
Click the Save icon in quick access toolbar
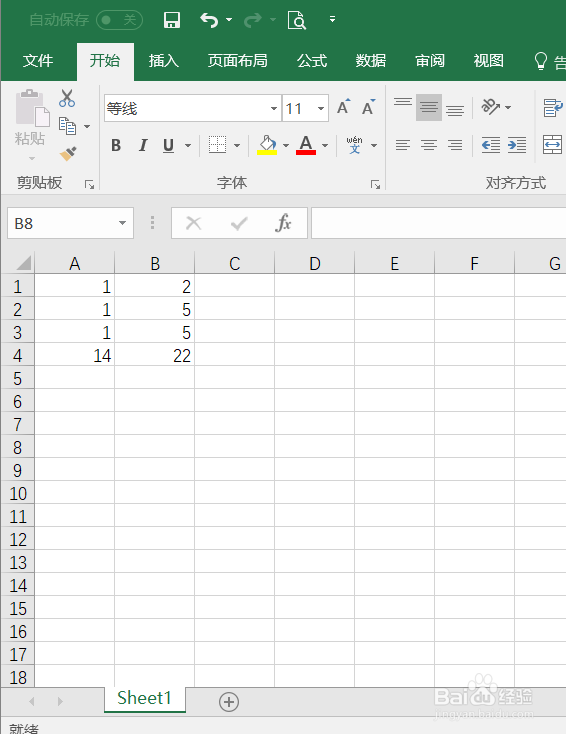(172, 20)
